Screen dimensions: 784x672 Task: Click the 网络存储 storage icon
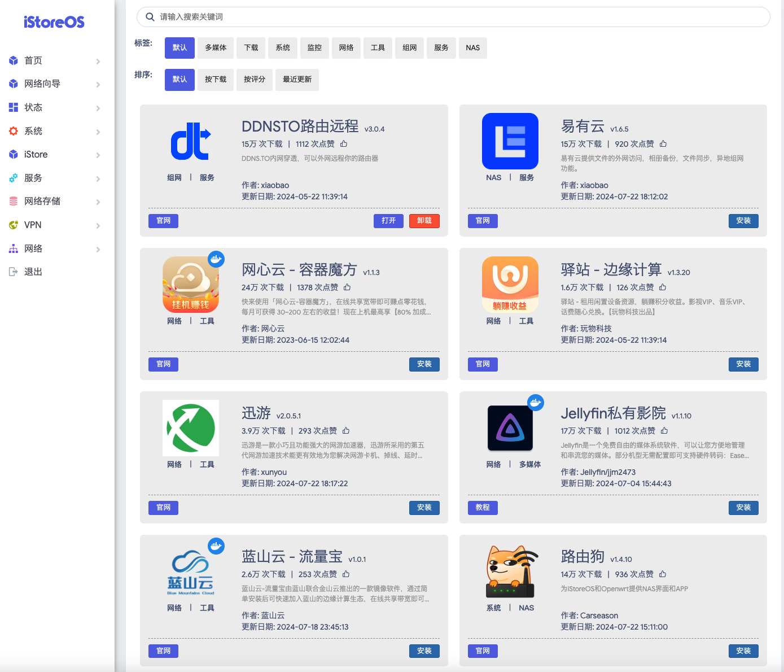14,201
